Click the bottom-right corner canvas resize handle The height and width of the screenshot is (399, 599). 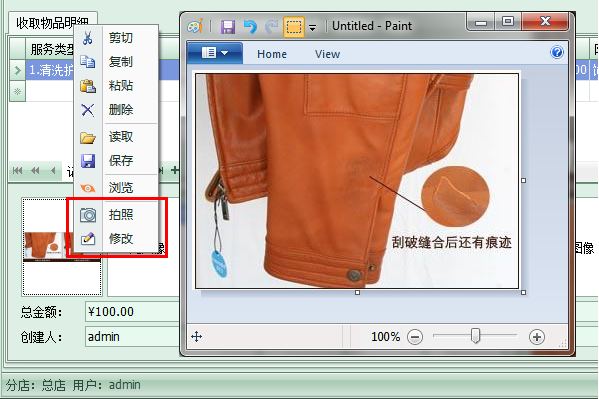(523, 292)
